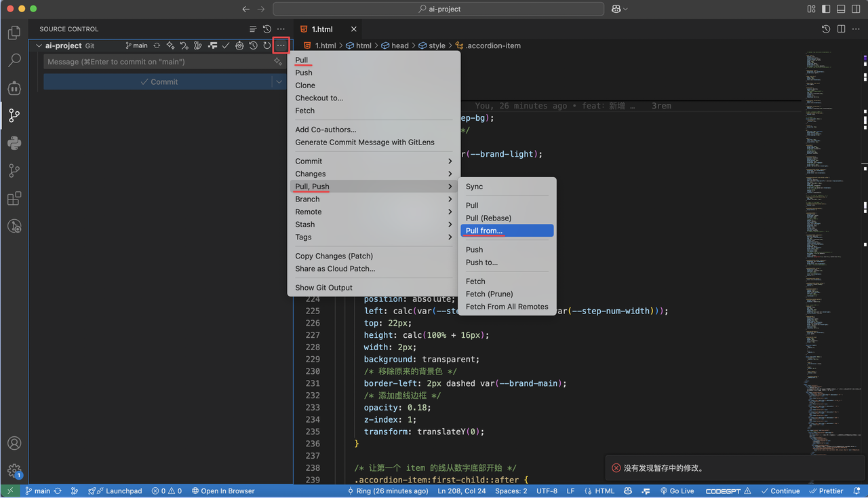Choose Clone in the context menu
Viewport: 868px width, 498px height.
pos(374,85)
